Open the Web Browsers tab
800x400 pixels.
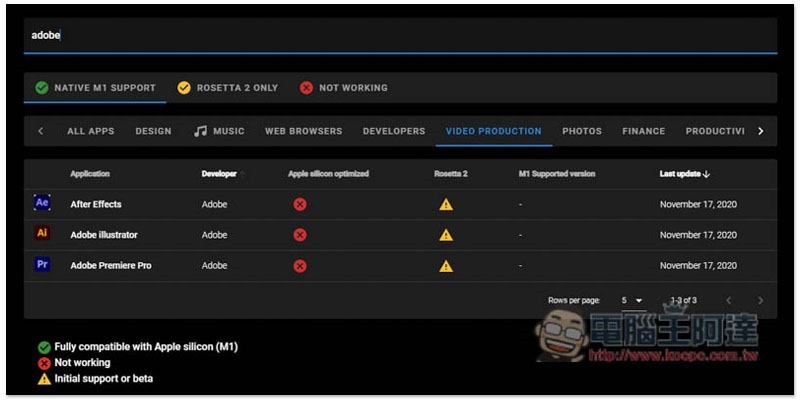click(x=304, y=131)
